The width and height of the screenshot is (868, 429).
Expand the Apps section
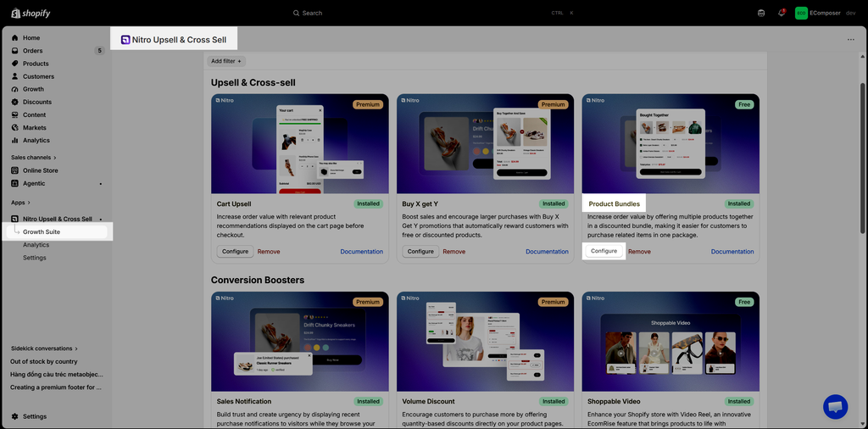click(20, 203)
